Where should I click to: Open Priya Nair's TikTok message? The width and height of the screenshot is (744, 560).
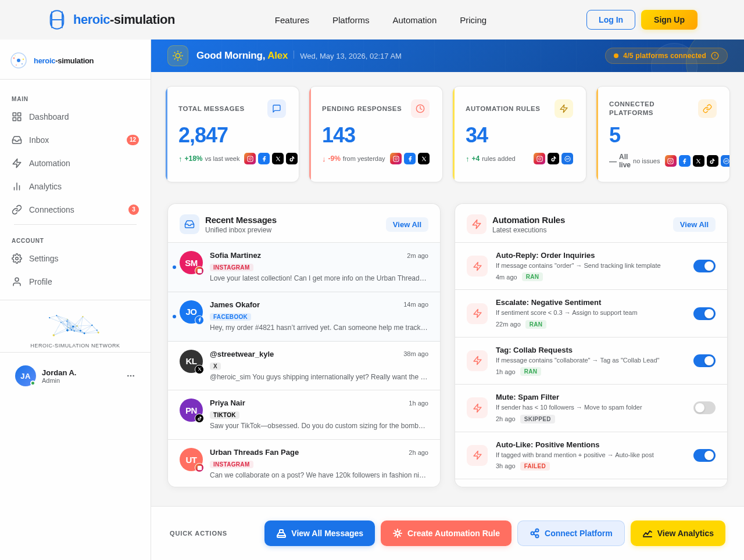coord(304,415)
